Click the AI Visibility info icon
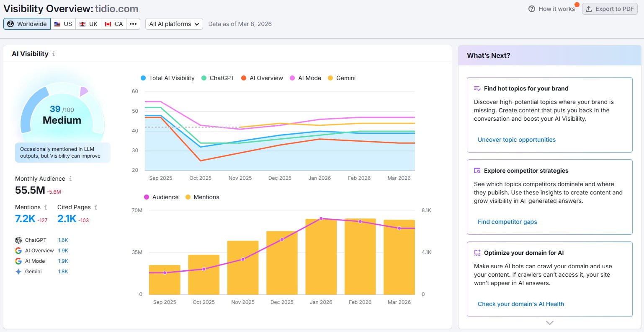Screen dimensions: 644x332 coord(54,54)
